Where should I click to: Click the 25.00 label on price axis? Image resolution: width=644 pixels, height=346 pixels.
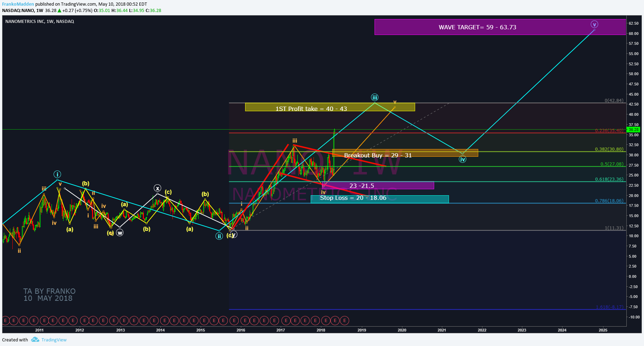[634, 175]
